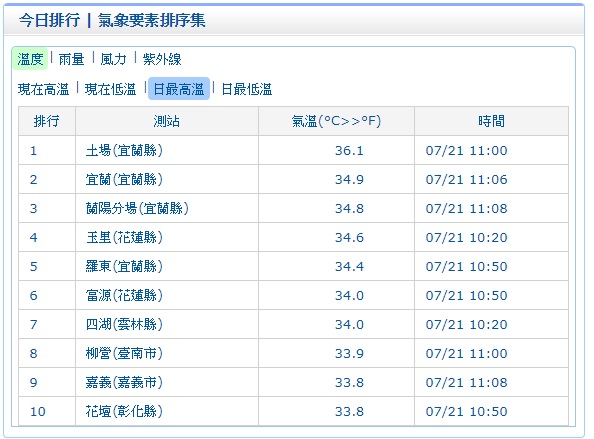
Task: Switch to the 紫外線 tab
Action: 162,59
